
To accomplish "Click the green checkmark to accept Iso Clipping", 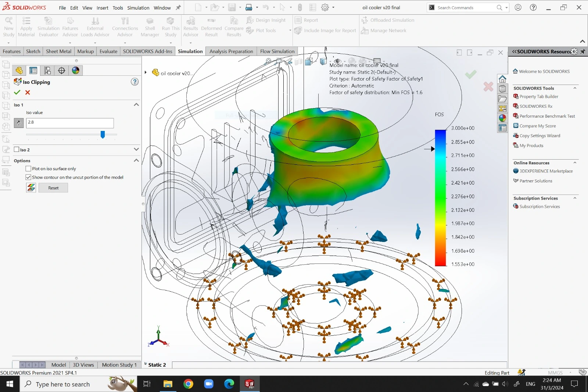I will (17, 92).
